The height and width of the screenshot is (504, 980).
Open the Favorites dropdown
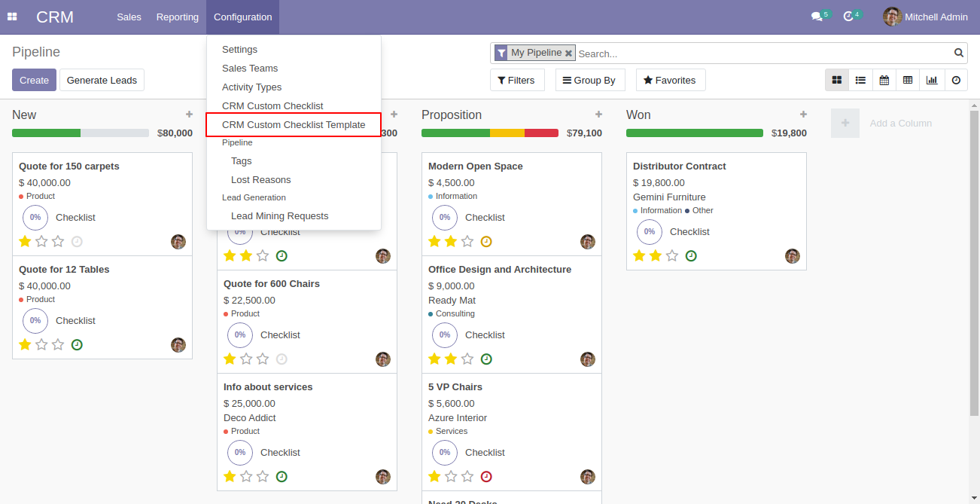point(670,80)
